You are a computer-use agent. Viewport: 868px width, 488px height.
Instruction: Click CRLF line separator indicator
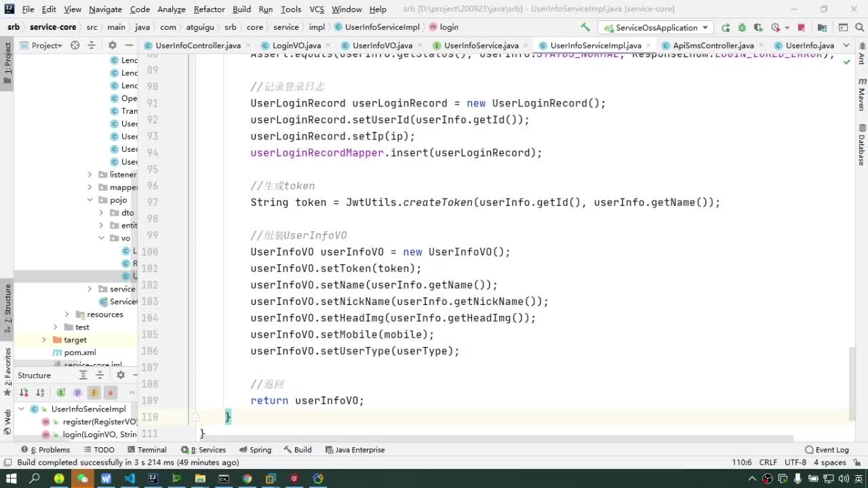[768, 462]
